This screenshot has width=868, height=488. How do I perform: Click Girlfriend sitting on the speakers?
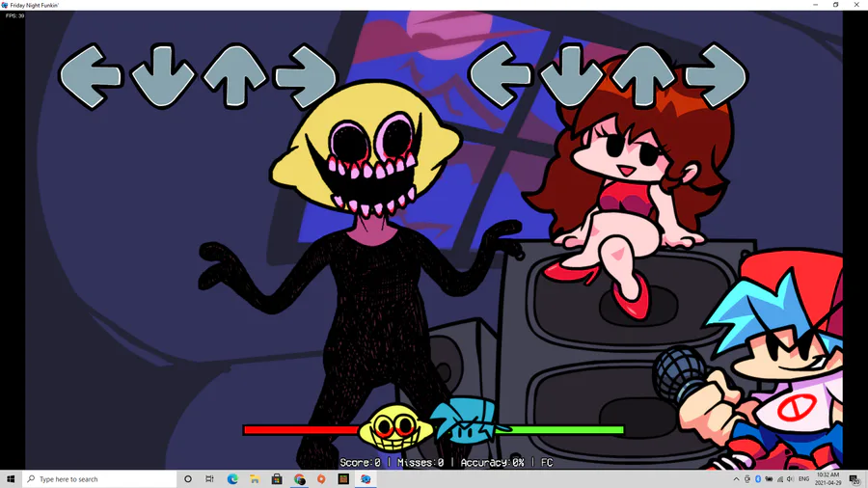tap(626, 188)
